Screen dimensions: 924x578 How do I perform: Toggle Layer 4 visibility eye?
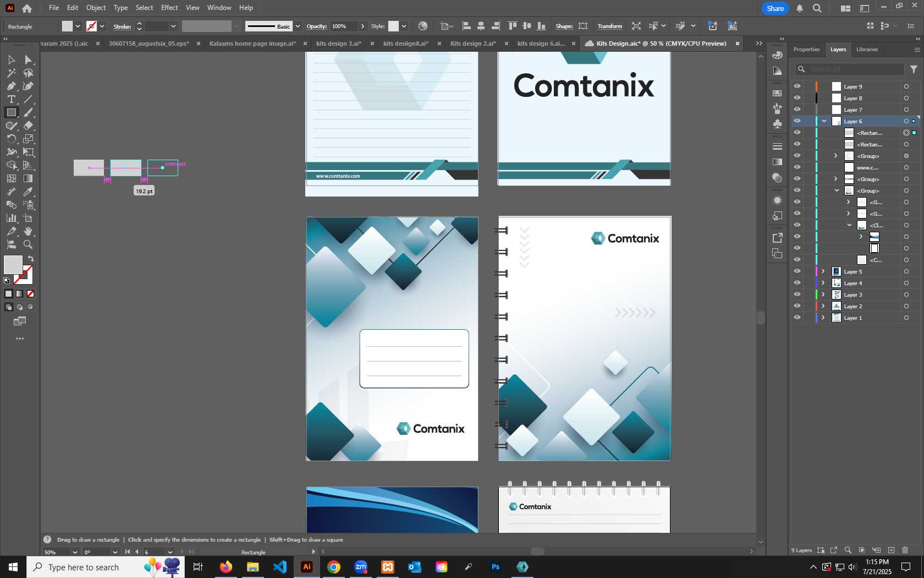coord(797,283)
